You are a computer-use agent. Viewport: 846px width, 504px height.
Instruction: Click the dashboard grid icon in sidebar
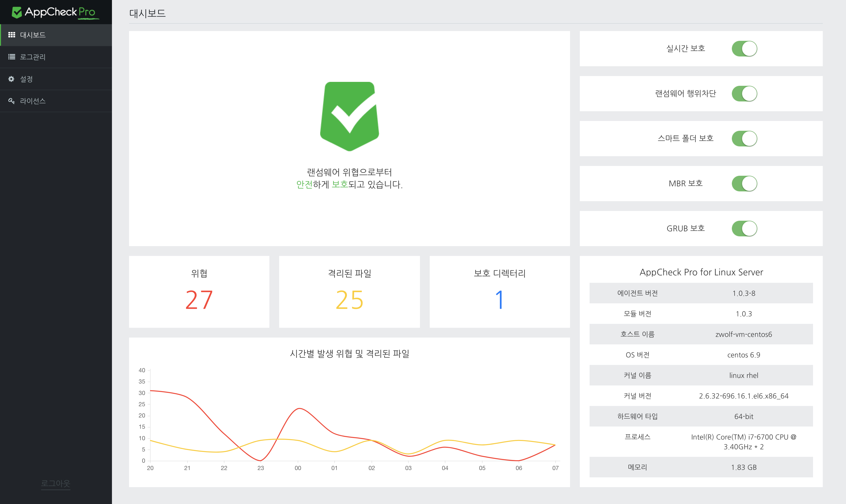11,35
